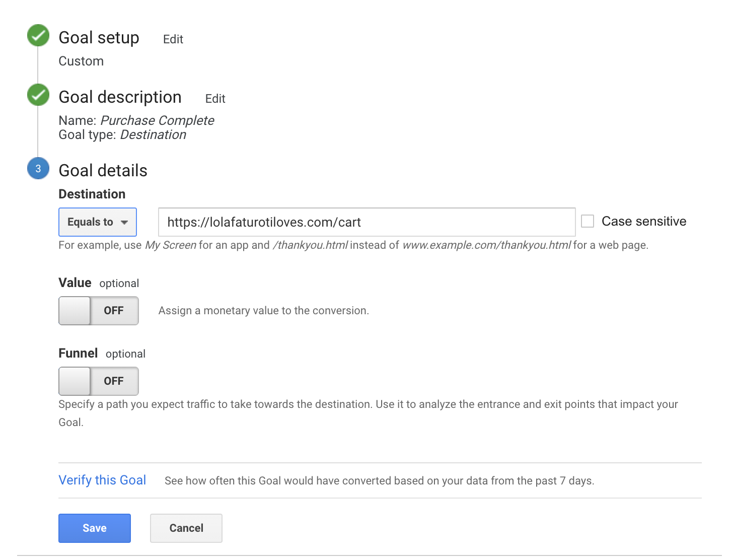Click the Destination URL input field
Image resolution: width=731 pixels, height=560 pixels.
(367, 222)
